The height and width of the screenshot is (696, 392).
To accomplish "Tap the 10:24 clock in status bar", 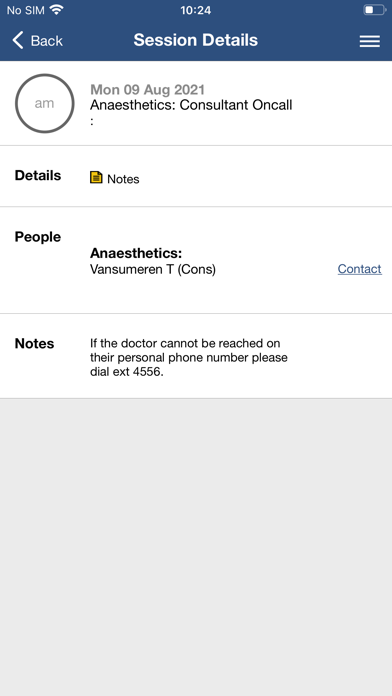I will point(195,10).
